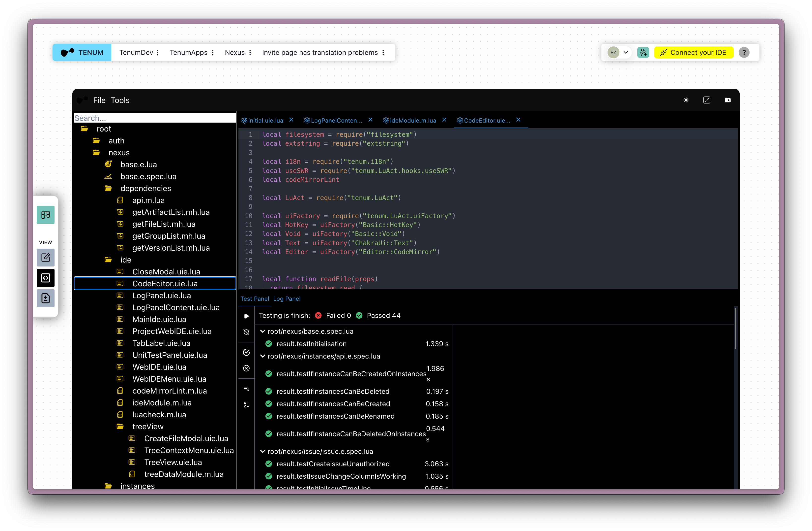Collapse the root/nexus/base.e.spec.lua test group

[263, 331]
